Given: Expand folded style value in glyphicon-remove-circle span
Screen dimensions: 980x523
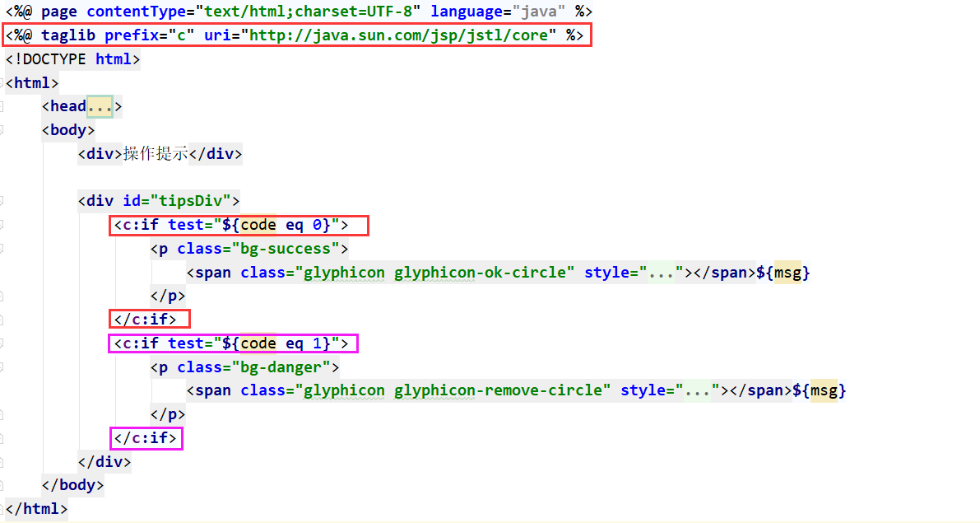Looking at the screenshot, I should coord(698,390).
